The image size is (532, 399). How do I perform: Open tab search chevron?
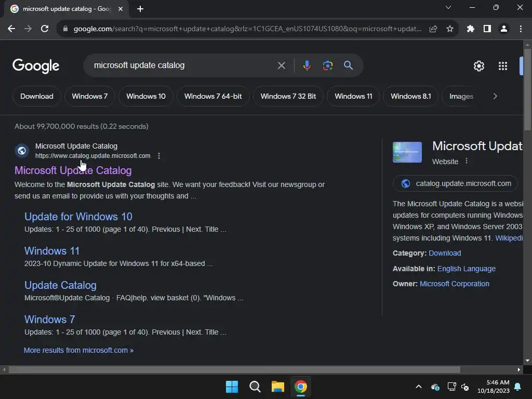pyautogui.click(x=448, y=7)
